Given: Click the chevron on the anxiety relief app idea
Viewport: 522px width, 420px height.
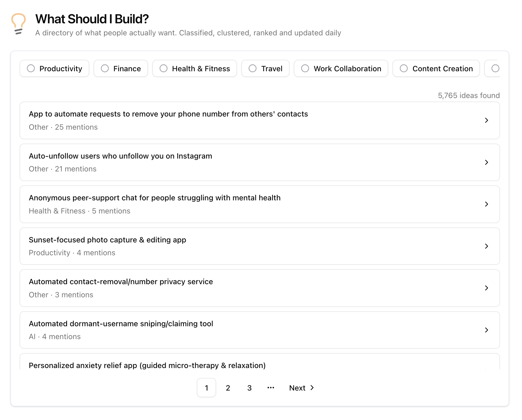Looking at the screenshot, I should pyautogui.click(x=487, y=369).
